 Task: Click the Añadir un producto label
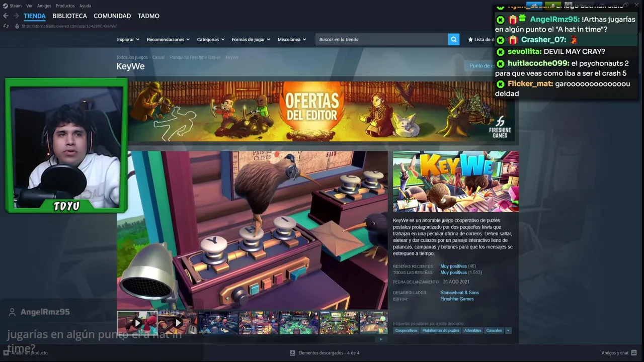click(x=30, y=352)
